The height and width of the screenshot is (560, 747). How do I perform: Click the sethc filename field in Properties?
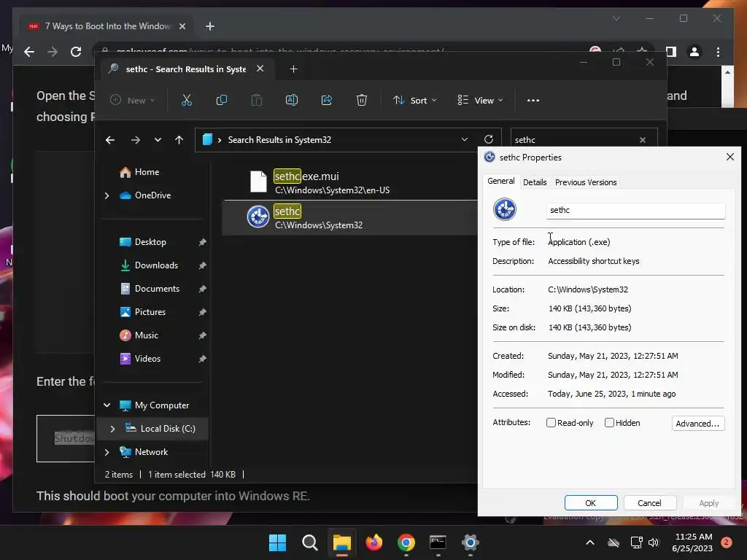[635, 210]
